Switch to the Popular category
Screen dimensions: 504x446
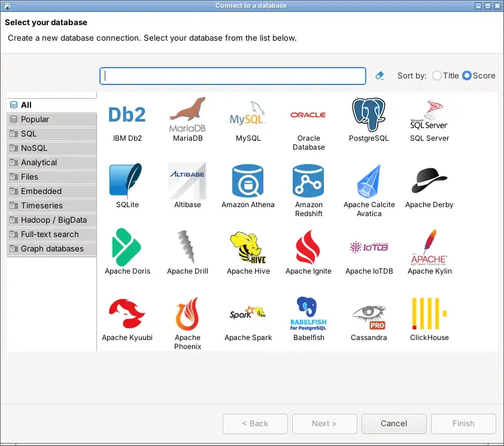(51, 119)
